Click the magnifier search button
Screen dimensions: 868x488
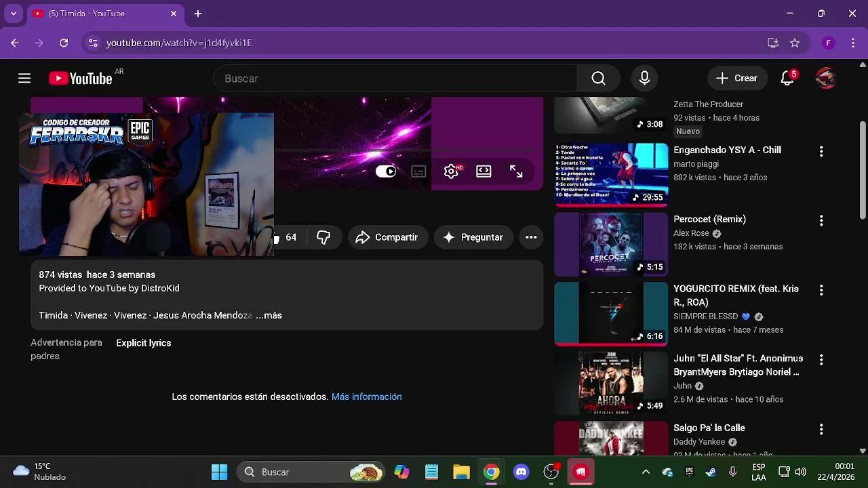[598, 79]
